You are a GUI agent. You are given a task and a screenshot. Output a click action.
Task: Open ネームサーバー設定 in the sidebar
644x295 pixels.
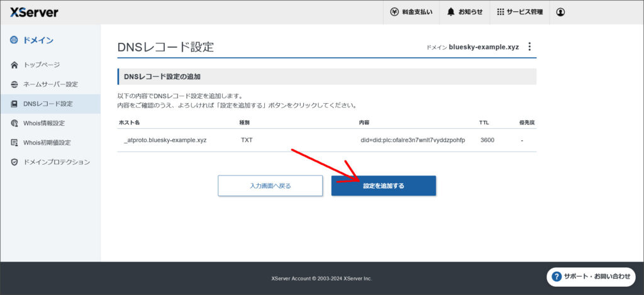50,84
